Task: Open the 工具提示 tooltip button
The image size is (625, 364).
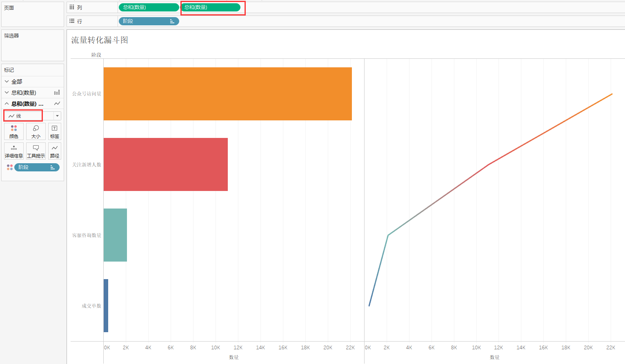Action: click(36, 151)
